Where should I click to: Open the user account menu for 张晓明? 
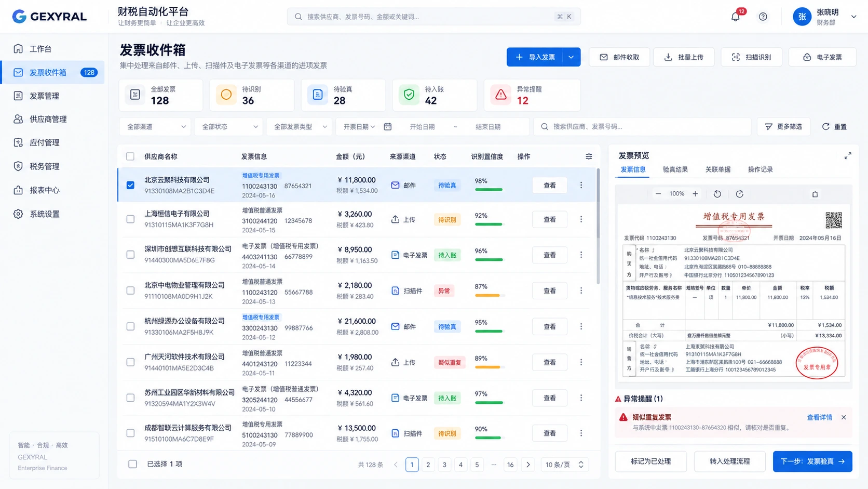824,17
